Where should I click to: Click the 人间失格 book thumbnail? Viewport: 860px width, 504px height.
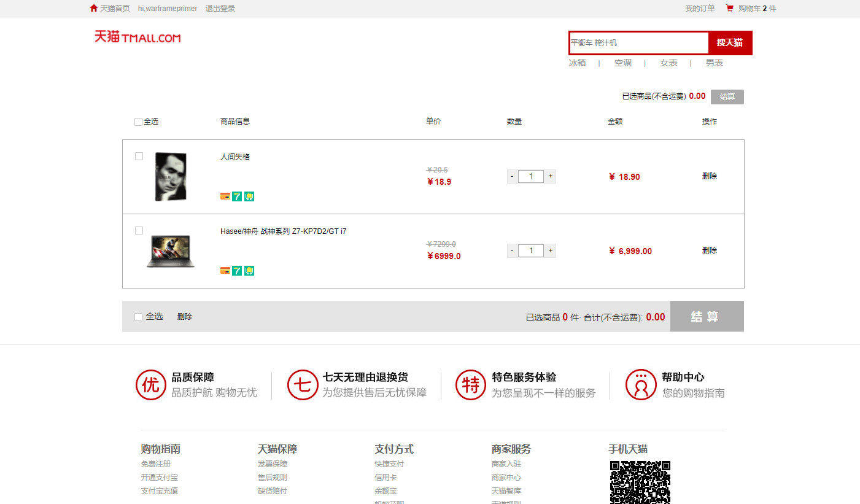click(x=171, y=177)
